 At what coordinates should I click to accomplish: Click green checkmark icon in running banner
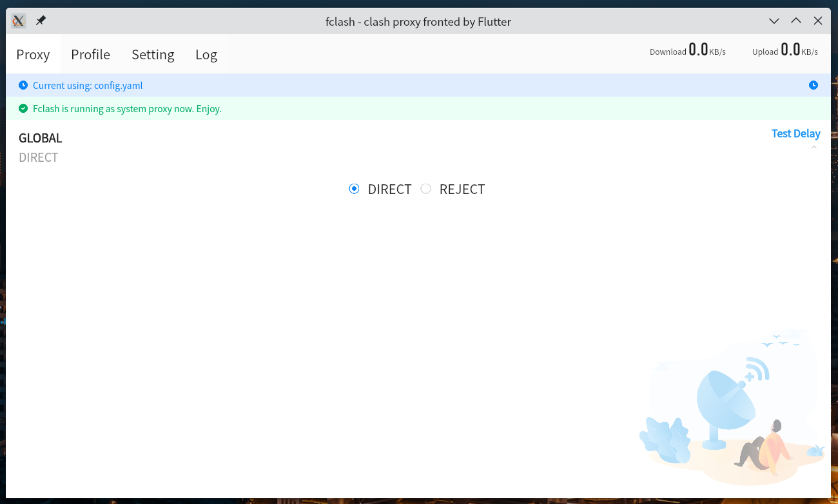[x=23, y=108]
